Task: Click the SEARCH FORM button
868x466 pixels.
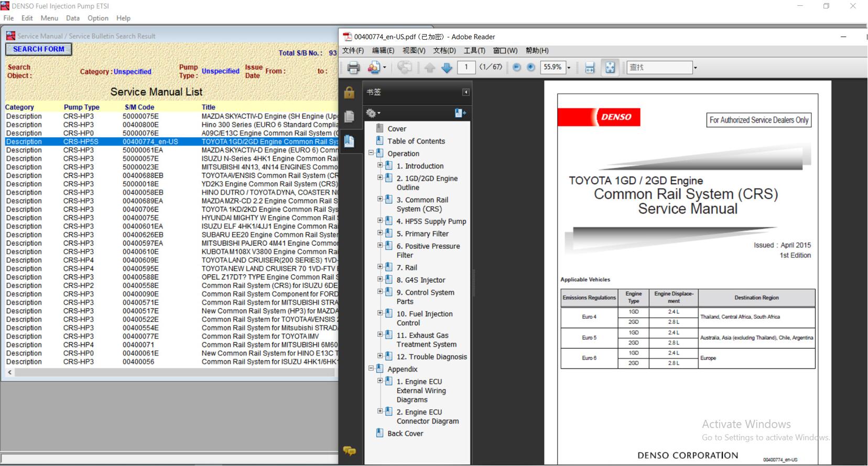Action: pos(39,49)
